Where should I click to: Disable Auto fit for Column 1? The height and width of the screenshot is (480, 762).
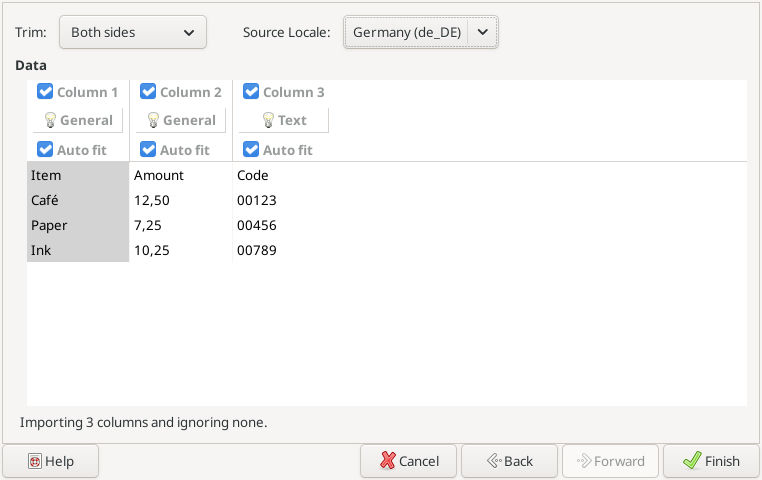45,149
